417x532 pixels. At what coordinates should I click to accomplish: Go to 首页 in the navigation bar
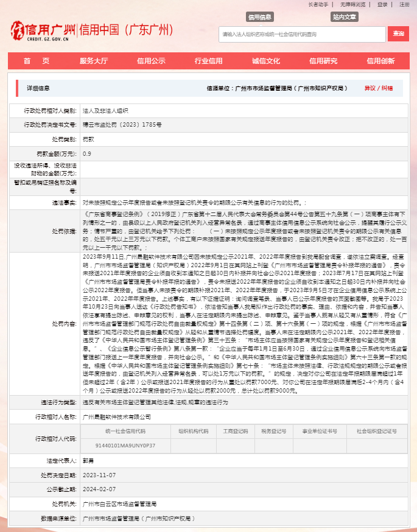(37, 61)
